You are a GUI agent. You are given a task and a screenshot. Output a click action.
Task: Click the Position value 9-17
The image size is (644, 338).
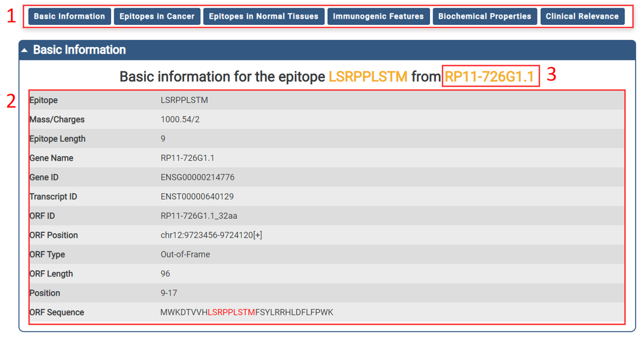coord(168,293)
